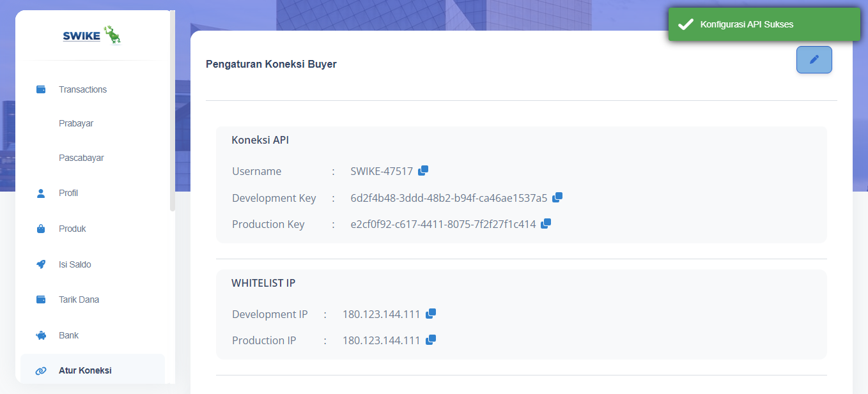Open the Pascabayar submenu item
Viewport: 868px width, 394px height.
click(81, 158)
